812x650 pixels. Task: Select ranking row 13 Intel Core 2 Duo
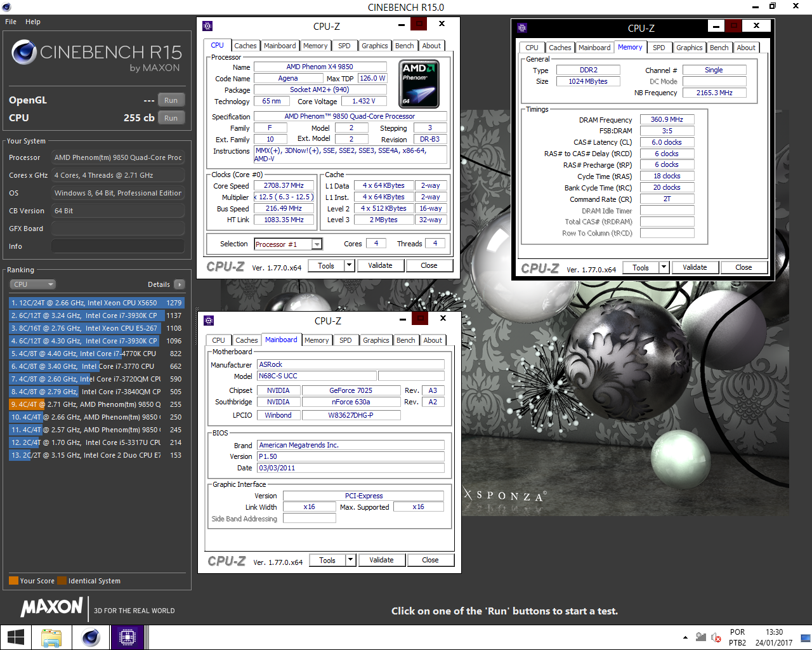pos(96,455)
